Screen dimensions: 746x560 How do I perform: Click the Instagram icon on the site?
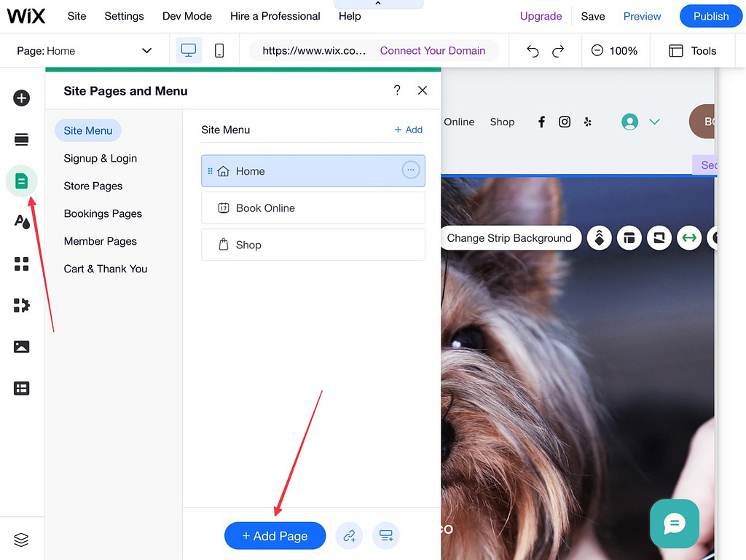(565, 122)
